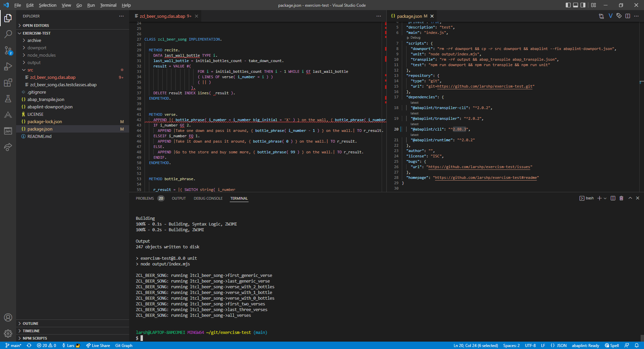Screen dimensions: 644x349
Task: Open the Manage gear at activity bar bottom
Action: coord(8,334)
